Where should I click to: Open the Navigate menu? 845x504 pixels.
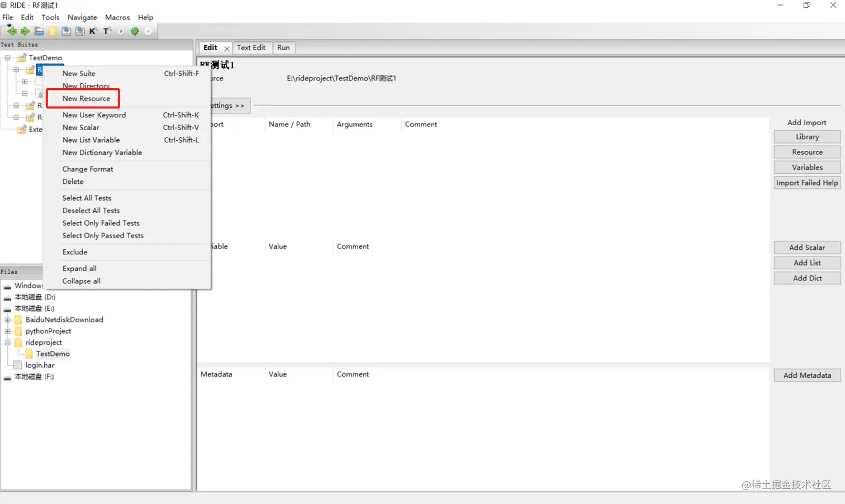coord(82,17)
